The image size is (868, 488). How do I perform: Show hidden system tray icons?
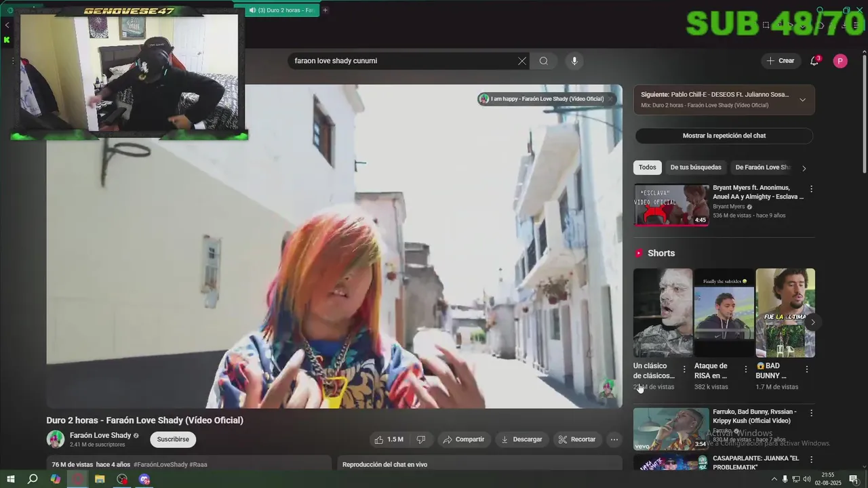[774, 480]
